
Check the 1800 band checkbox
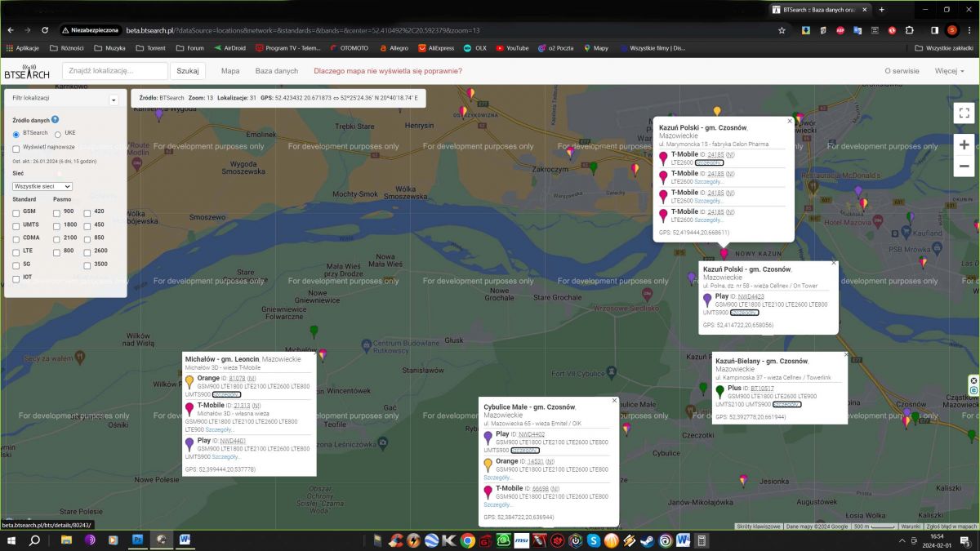[x=57, y=225]
